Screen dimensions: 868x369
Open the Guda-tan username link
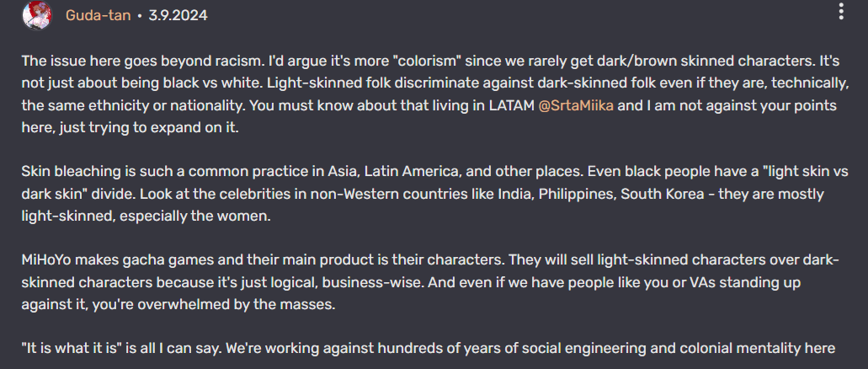click(98, 15)
